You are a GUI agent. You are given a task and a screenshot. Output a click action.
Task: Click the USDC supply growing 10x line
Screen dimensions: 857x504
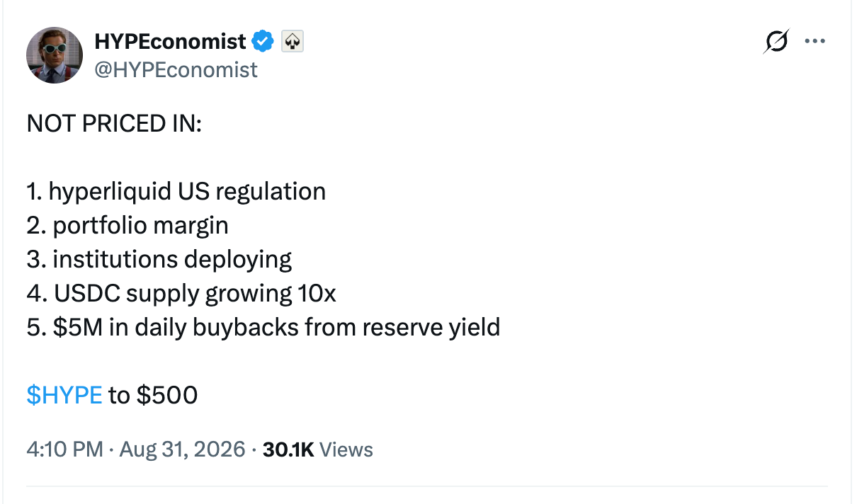coord(181,293)
